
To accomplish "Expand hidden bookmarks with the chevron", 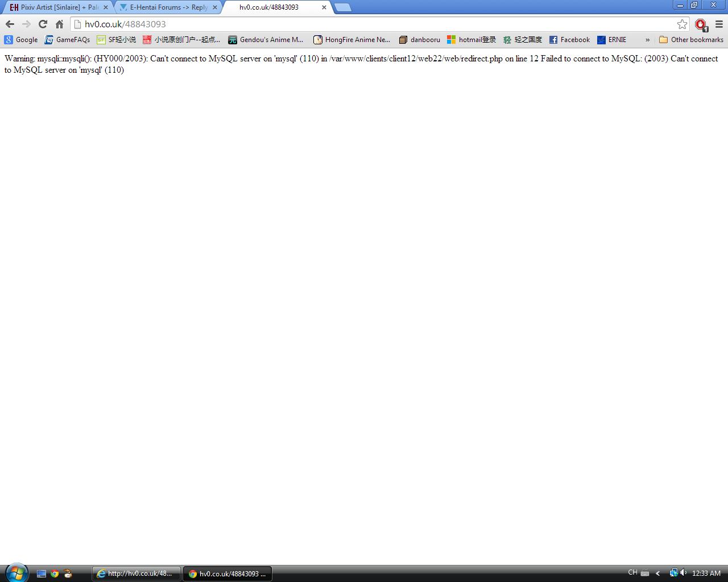I will coord(647,40).
